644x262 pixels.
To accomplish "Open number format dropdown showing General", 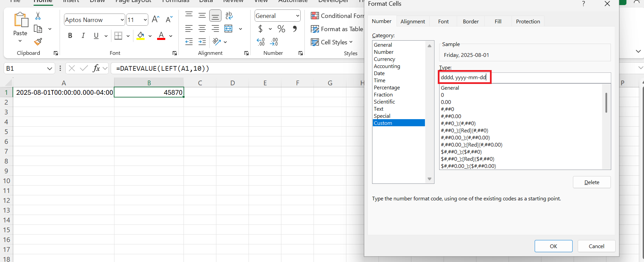I will [x=298, y=16].
